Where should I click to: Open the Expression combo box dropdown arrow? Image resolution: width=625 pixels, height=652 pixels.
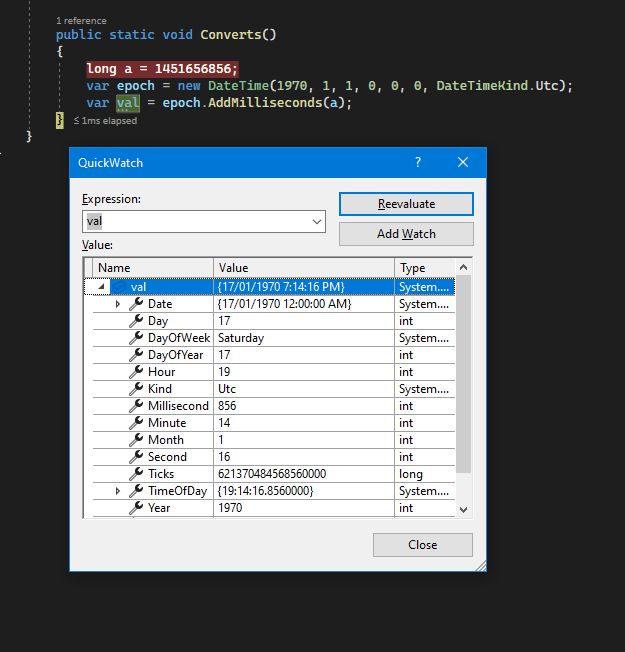point(317,222)
